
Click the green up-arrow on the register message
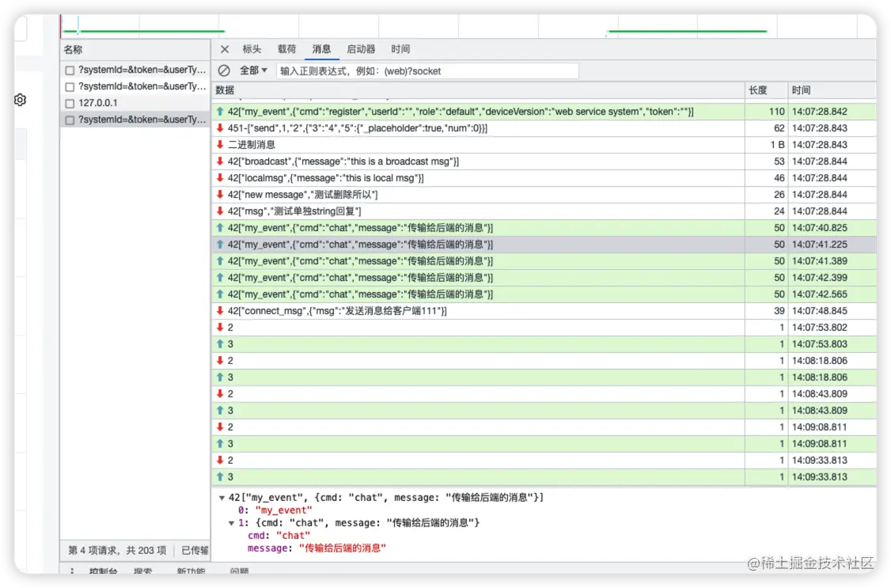[x=219, y=111]
